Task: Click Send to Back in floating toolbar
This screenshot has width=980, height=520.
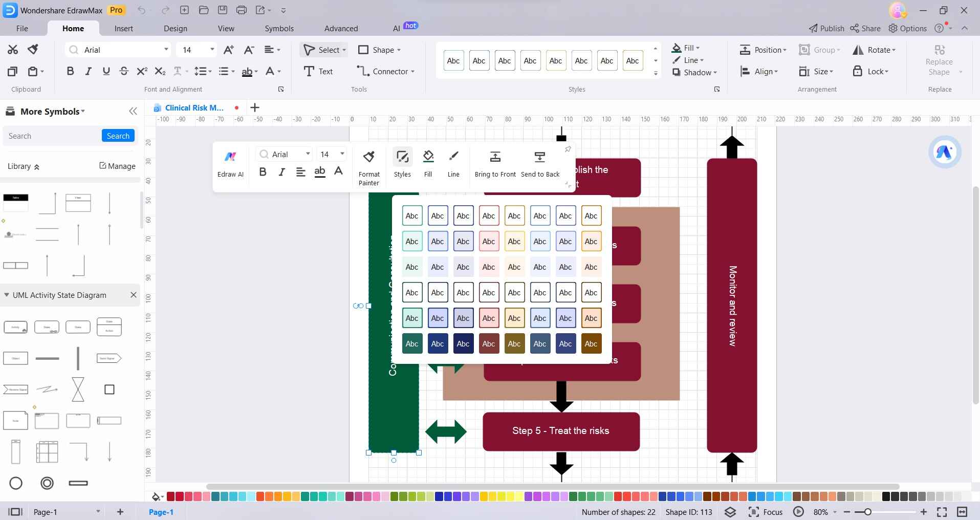Action: (540, 163)
